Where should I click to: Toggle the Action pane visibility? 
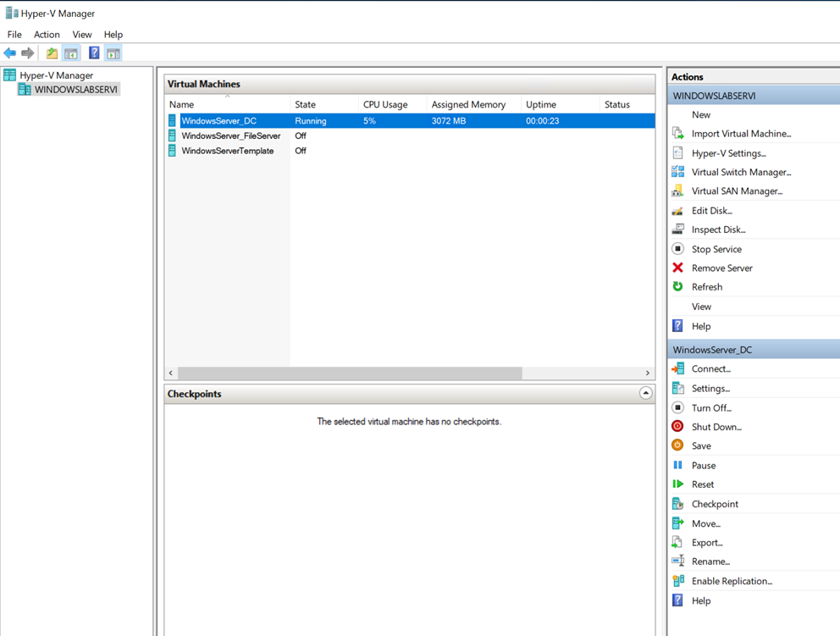(113, 52)
